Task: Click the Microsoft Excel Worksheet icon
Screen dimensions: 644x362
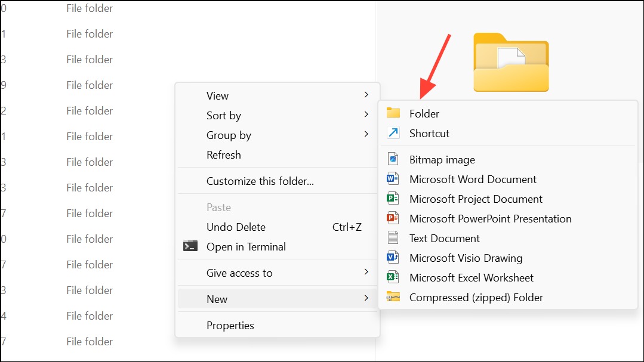Action: pyautogui.click(x=393, y=277)
